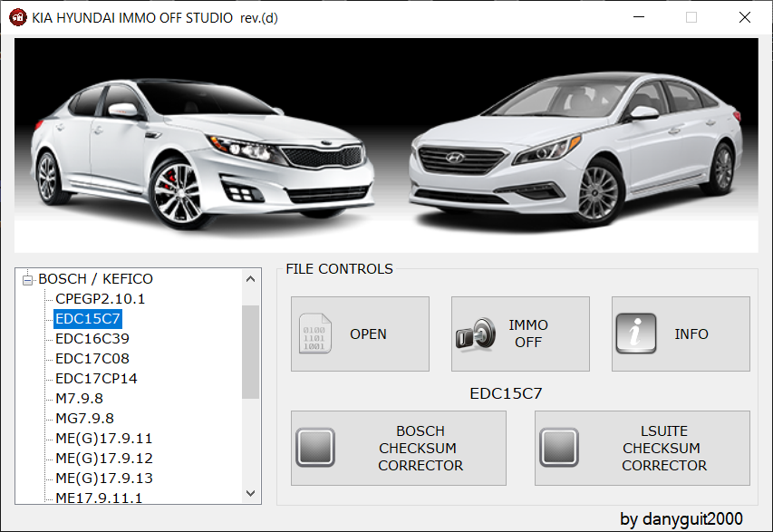This screenshot has height=532, width=773.
Task: Click the OPEN button label
Action: [x=368, y=334]
